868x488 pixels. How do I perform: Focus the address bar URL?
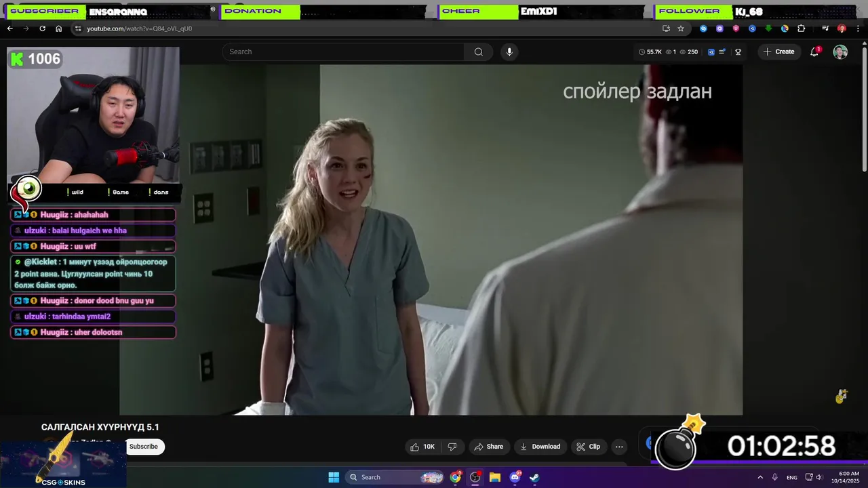point(139,28)
